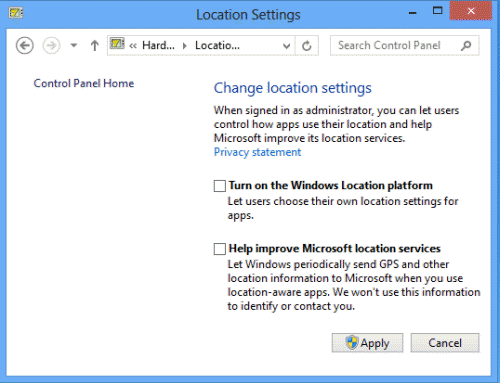Expand the breadcrumb arrow after Hard...
The image size is (500, 383).
click(x=185, y=46)
